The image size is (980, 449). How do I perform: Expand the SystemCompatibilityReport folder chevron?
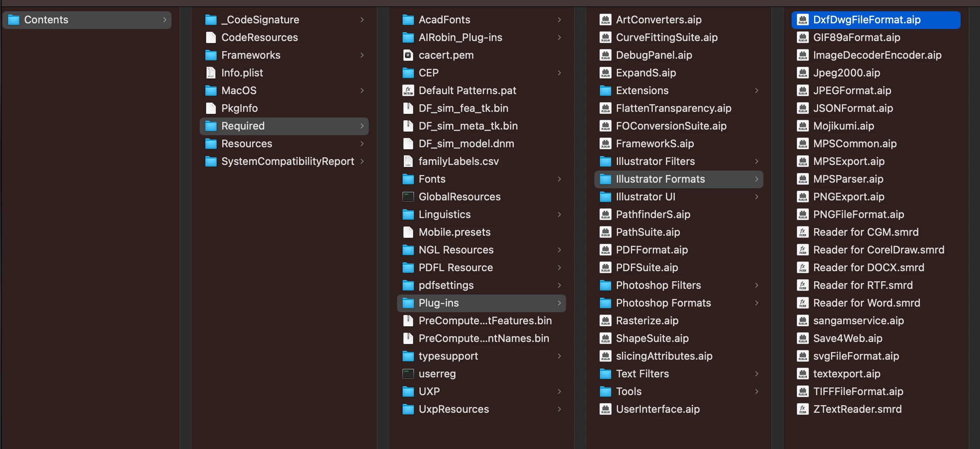(362, 161)
